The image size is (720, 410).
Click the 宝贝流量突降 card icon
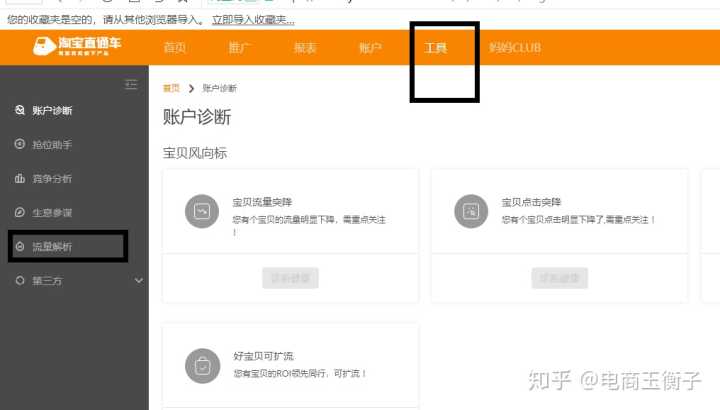point(202,211)
